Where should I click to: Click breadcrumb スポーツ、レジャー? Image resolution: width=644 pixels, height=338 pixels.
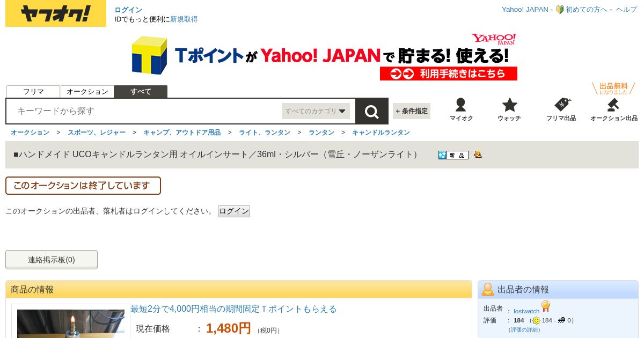97,133
